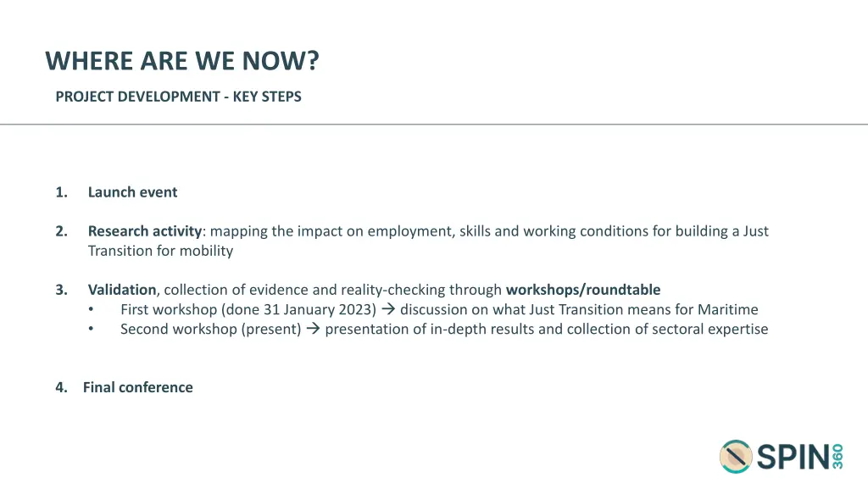Click the bullet before 'First workshop'
868x488 pixels.
click(91, 309)
